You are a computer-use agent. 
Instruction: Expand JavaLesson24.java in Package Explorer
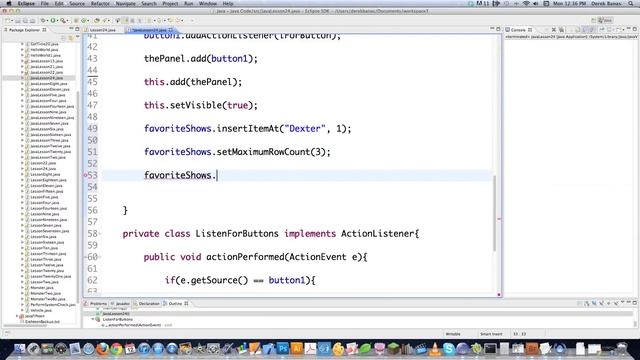click(x=22, y=78)
